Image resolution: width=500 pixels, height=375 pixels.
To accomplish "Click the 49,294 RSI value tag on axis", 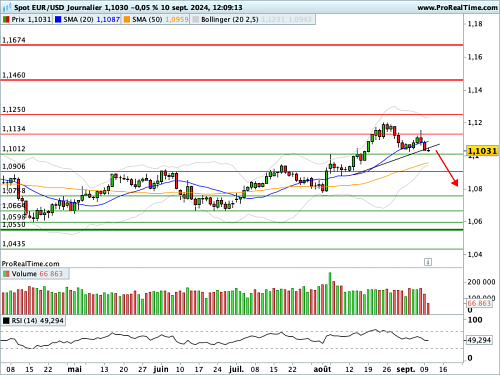I will 479,340.
